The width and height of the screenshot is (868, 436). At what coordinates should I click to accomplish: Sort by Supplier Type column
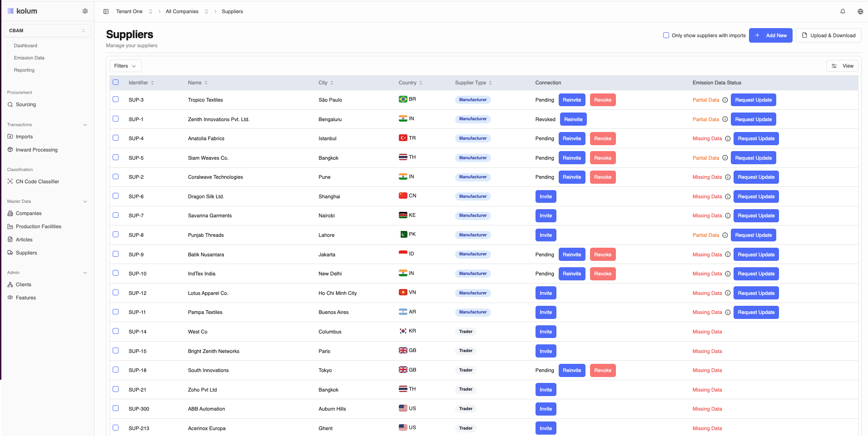pos(473,83)
